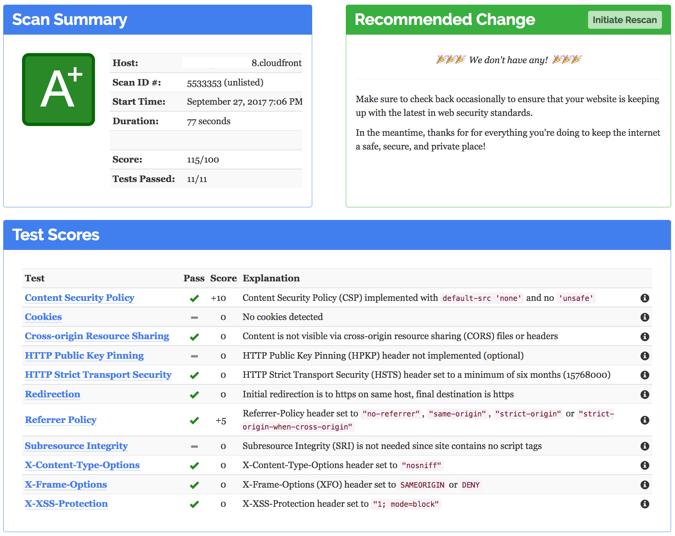Open the X-Content-Type-Options link
This screenshot has height=536, width=675.
[x=82, y=465]
